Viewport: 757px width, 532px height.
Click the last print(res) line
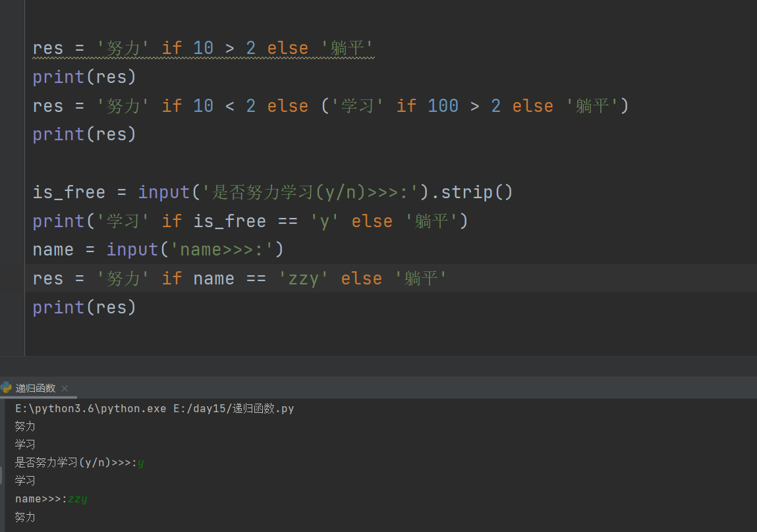[x=84, y=307]
